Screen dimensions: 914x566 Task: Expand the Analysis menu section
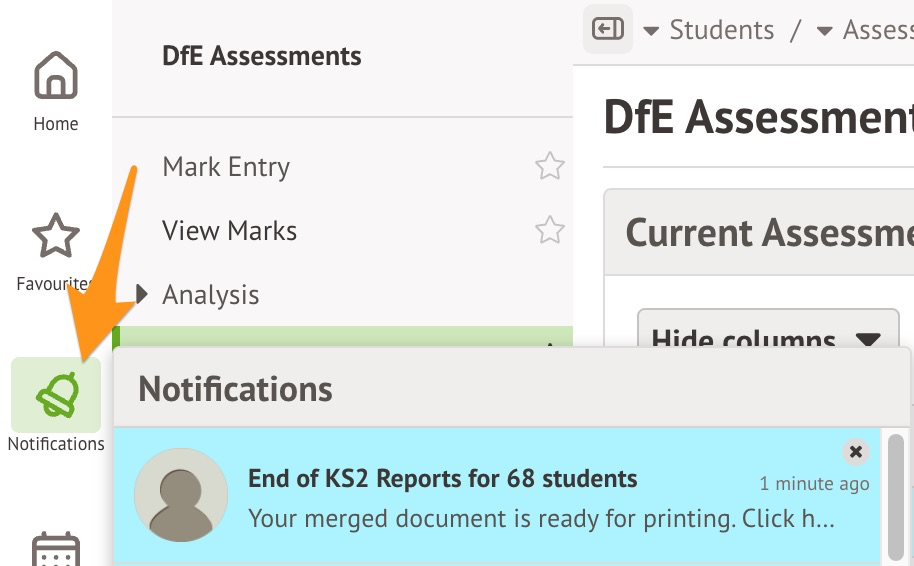(x=142, y=295)
